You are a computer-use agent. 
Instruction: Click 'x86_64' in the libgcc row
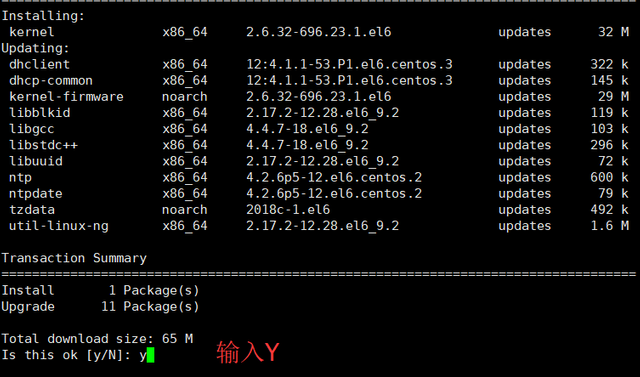(x=184, y=129)
